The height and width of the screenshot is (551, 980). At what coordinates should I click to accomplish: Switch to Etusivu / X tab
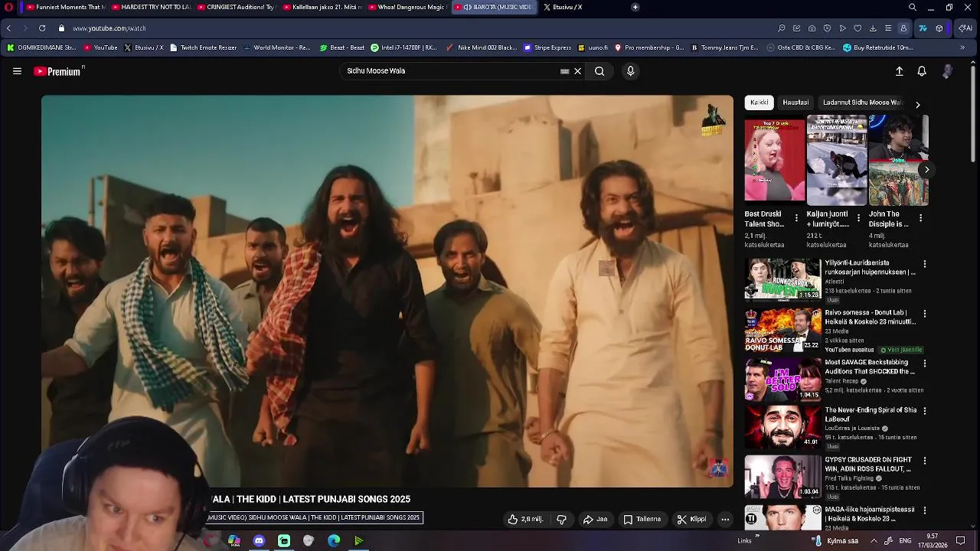coord(580,7)
